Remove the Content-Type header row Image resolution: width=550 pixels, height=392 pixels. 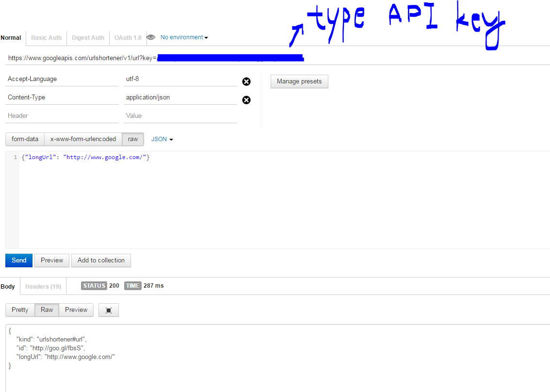pyautogui.click(x=246, y=100)
